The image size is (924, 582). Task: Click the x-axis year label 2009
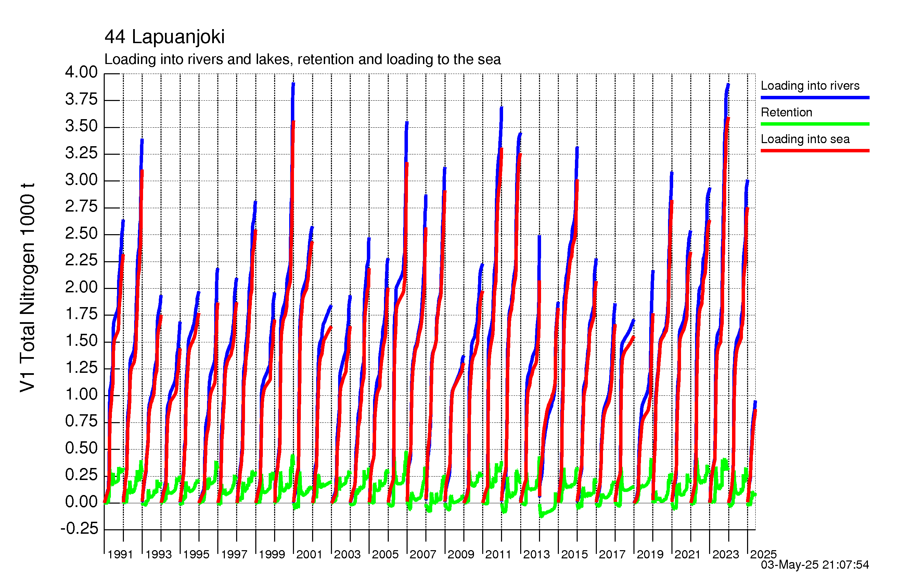[x=461, y=554]
